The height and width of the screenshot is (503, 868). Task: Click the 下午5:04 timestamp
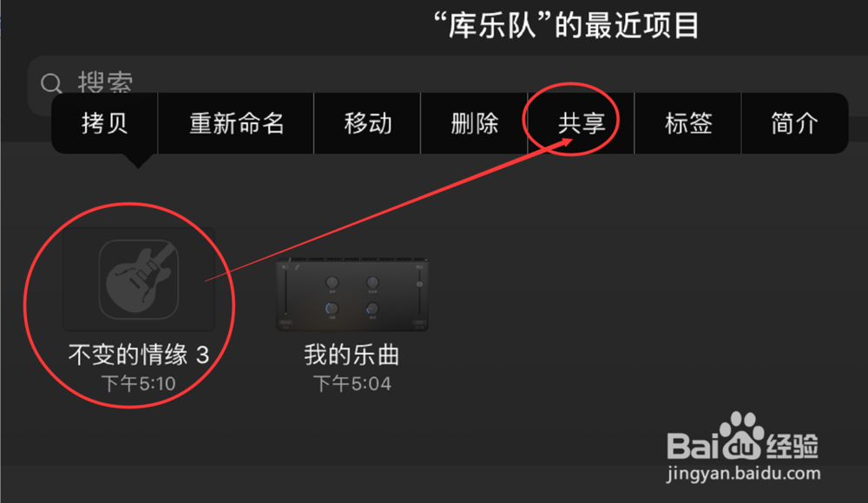point(352,383)
